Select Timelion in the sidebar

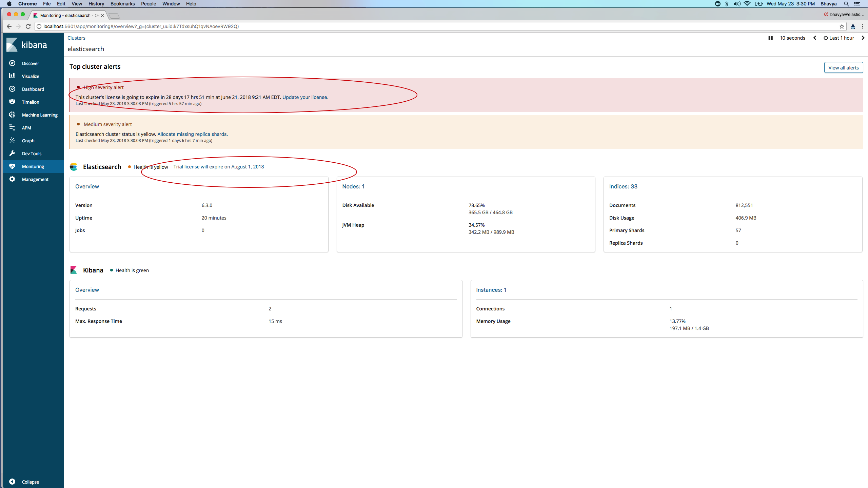(x=30, y=102)
